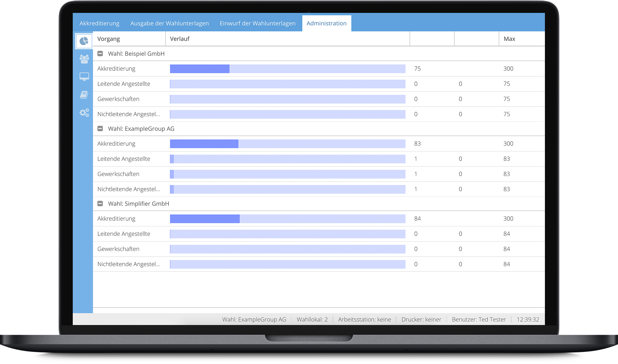Click Wahllokal: 2 status bar entry
618x364 pixels.
tap(312, 320)
